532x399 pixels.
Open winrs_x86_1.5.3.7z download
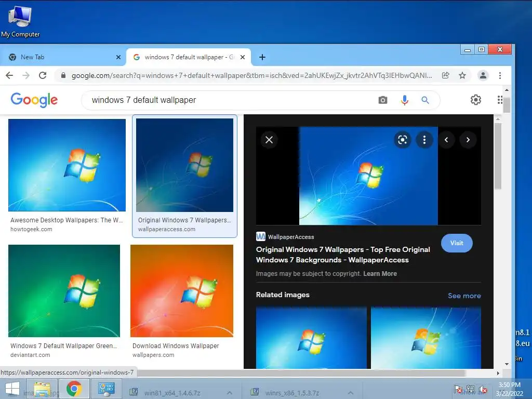pyautogui.click(x=292, y=393)
